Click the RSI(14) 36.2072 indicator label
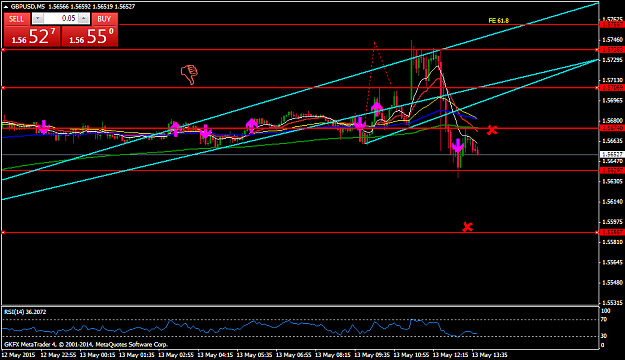This screenshot has width=625, height=360. 25,312
